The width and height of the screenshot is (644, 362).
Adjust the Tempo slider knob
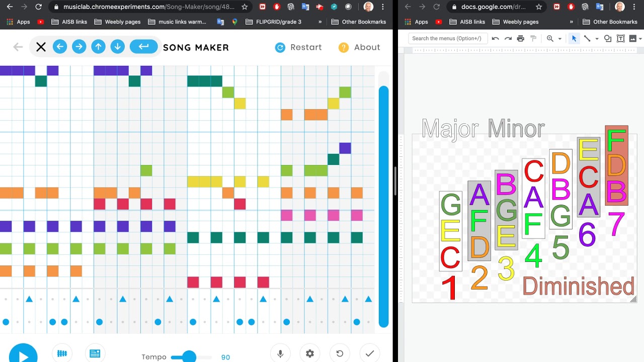click(189, 357)
